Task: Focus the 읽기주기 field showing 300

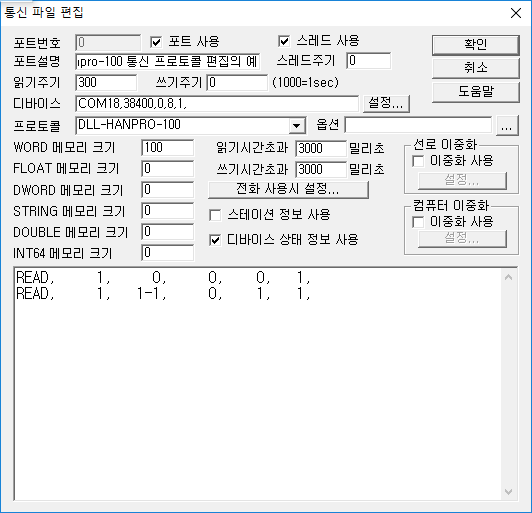Action: click(107, 83)
